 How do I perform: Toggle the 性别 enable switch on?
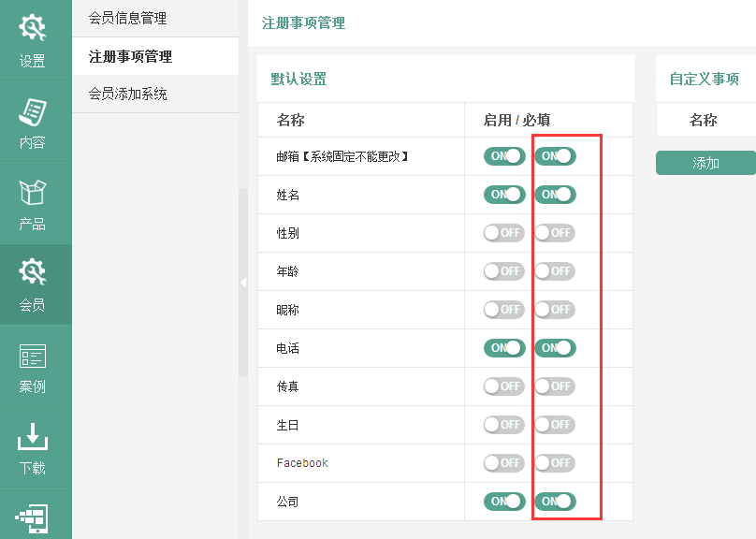point(504,233)
